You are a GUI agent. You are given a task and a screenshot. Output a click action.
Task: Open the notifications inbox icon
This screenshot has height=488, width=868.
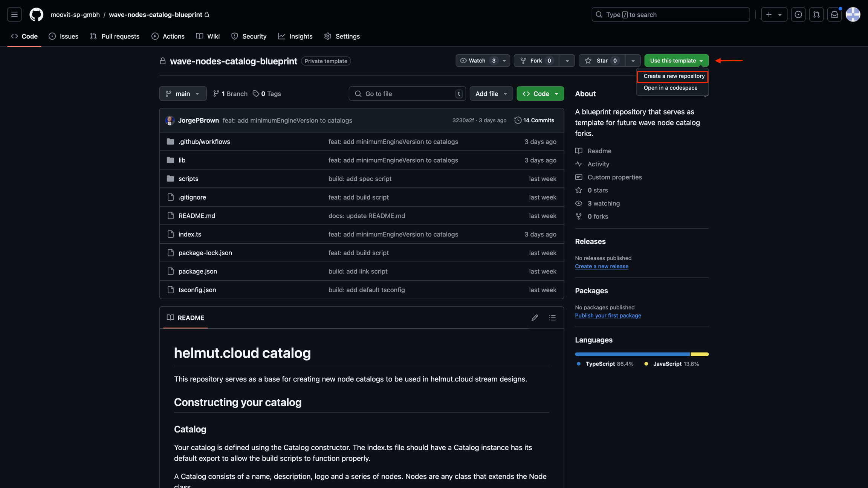click(834, 14)
